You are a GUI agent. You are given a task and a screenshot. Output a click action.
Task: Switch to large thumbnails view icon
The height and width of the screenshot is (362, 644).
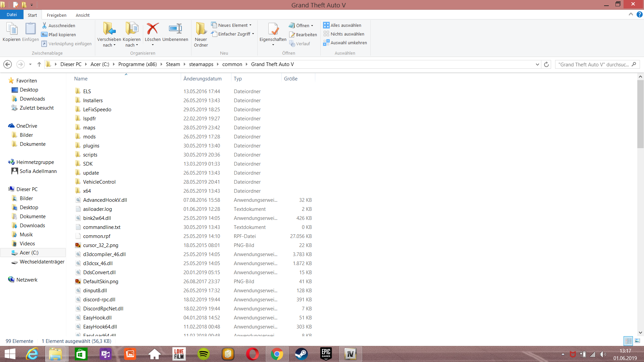[637, 341]
